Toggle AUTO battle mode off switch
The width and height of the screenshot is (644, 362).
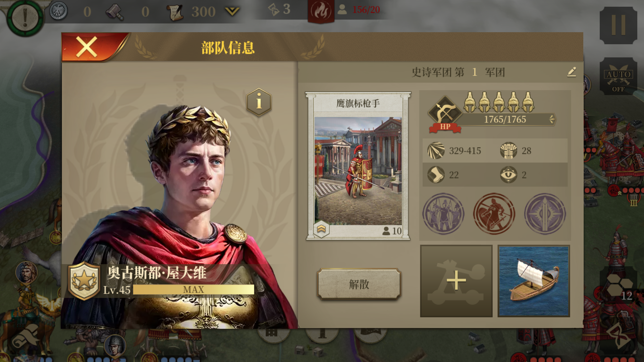(x=618, y=76)
